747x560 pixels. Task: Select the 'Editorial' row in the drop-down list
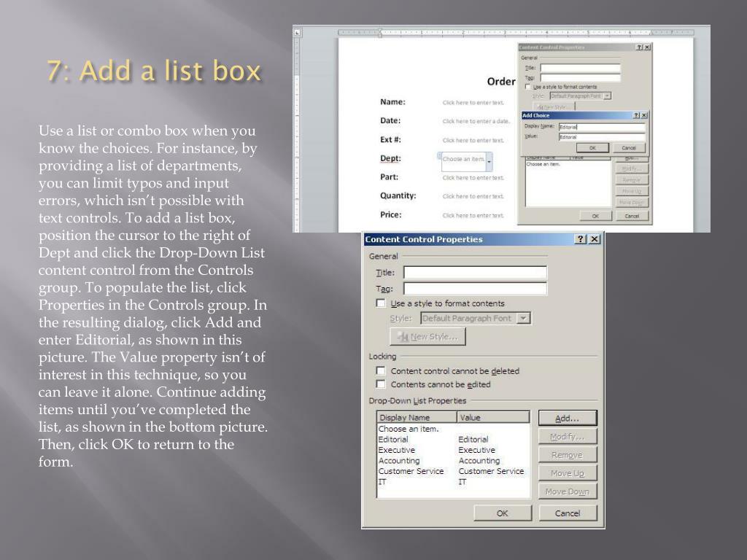[453, 439]
